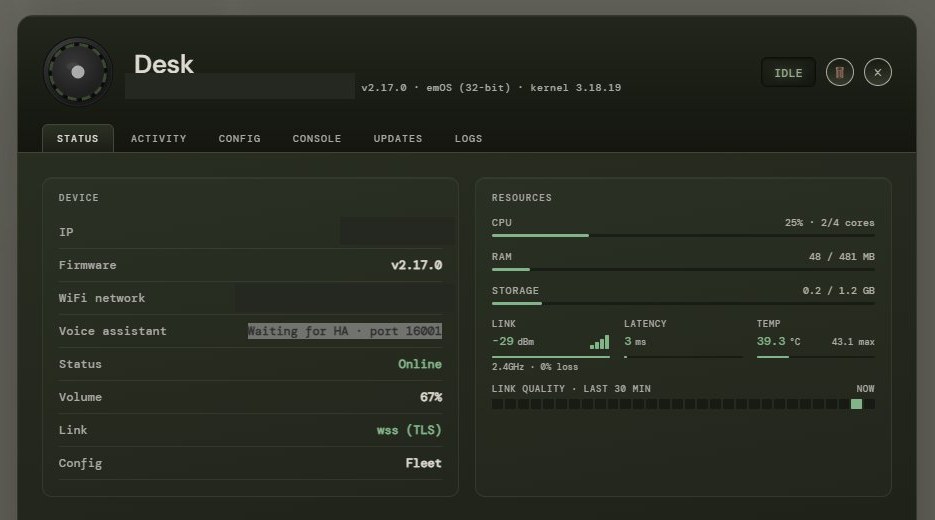Click the CPU usage bar
Image resolution: width=935 pixels, height=520 pixels.
click(x=683, y=236)
